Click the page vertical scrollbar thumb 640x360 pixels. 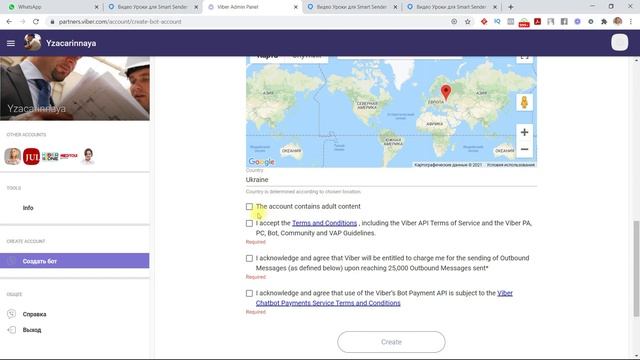tap(636, 268)
